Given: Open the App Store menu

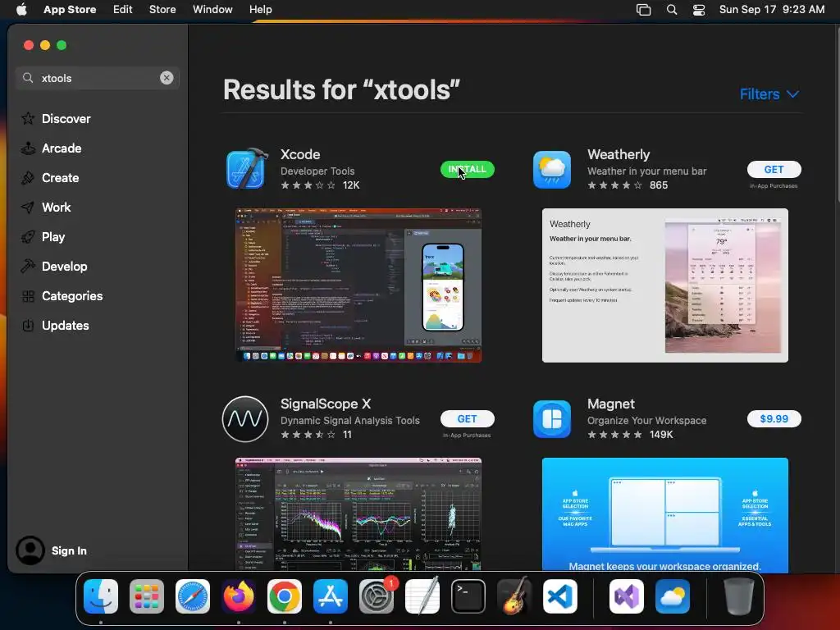Looking at the screenshot, I should [x=70, y=10].
